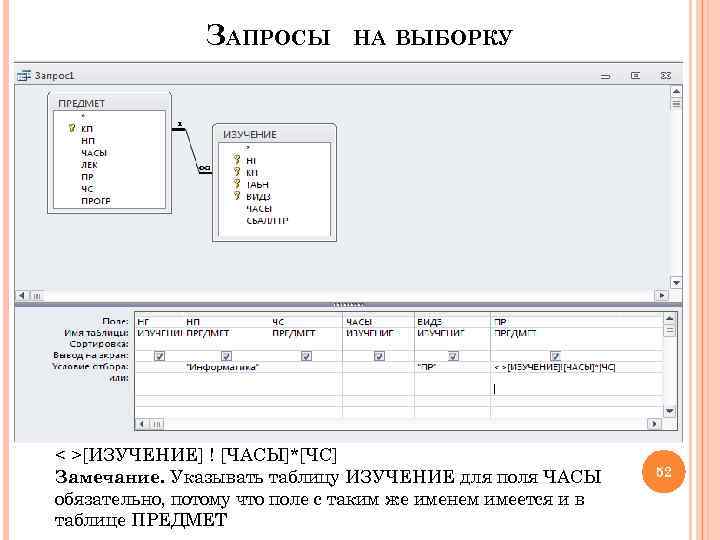This screenshot has height=540, width=720.
Task: Click Условие отбора row label
Action: coord(90,366)
